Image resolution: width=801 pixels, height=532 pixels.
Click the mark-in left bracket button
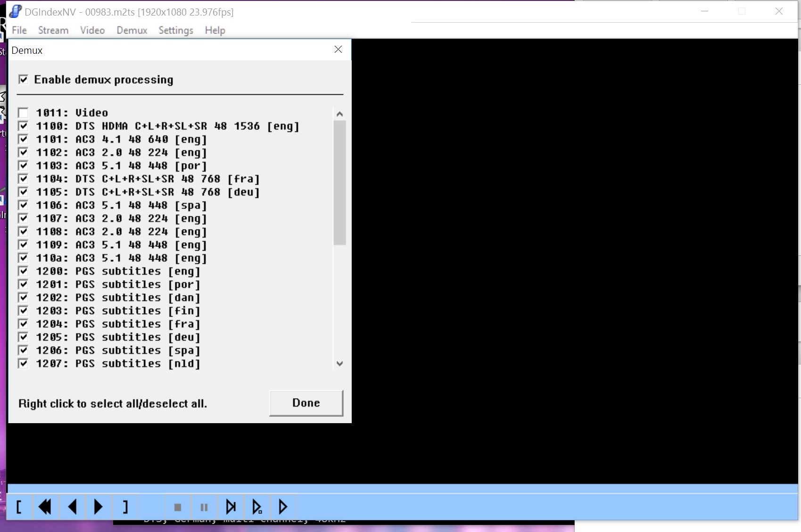point(19,507)
